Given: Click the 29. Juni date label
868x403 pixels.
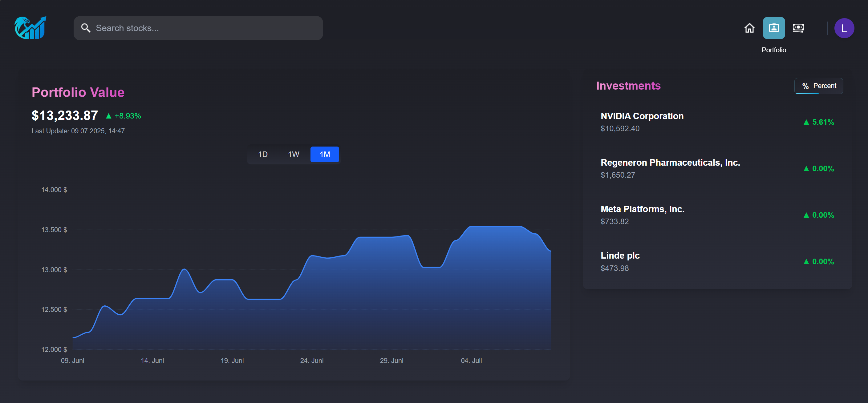Looking at the screenshot, I should coord(391,361).
